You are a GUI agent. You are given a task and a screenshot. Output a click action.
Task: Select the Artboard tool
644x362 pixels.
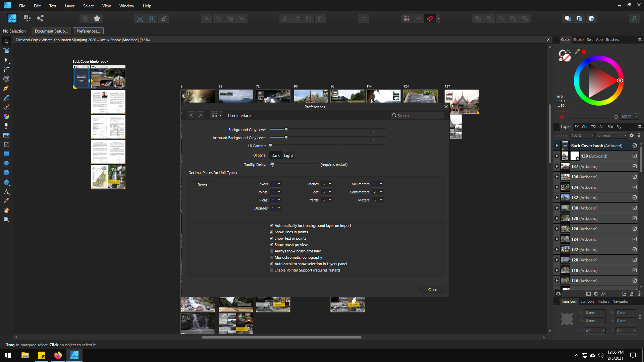coord(6,51)
